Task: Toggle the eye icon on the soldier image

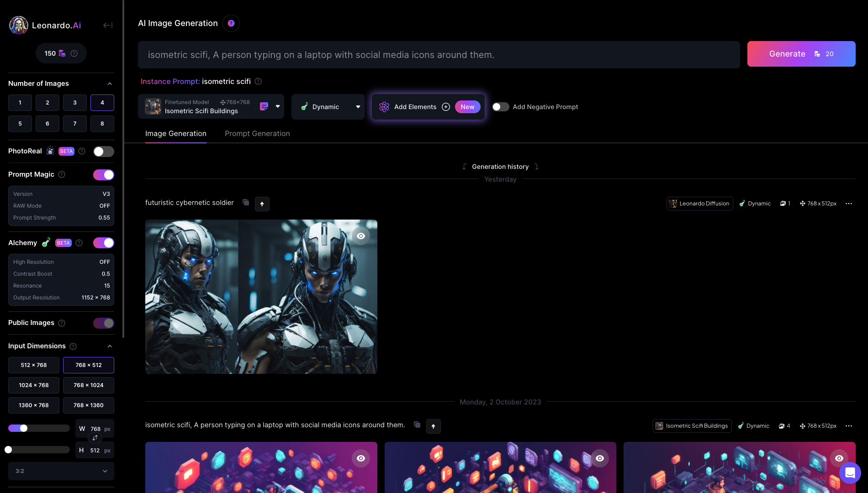Action: 361,236
